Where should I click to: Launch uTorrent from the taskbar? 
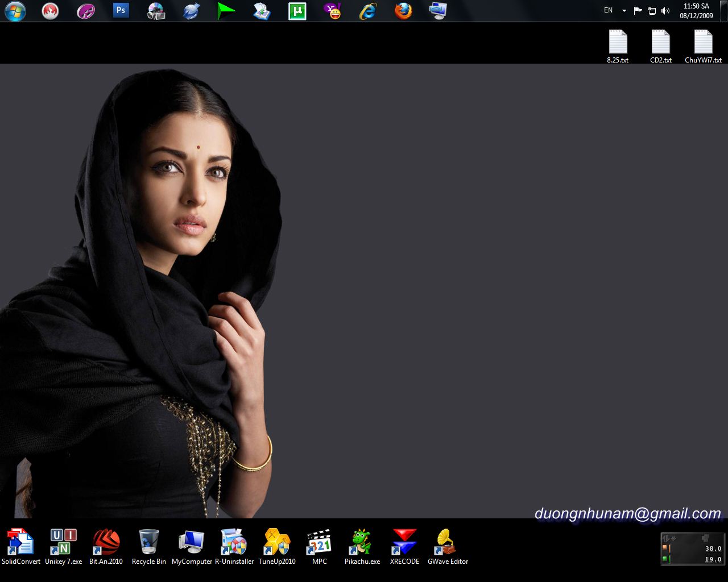(x=297, y=11)
